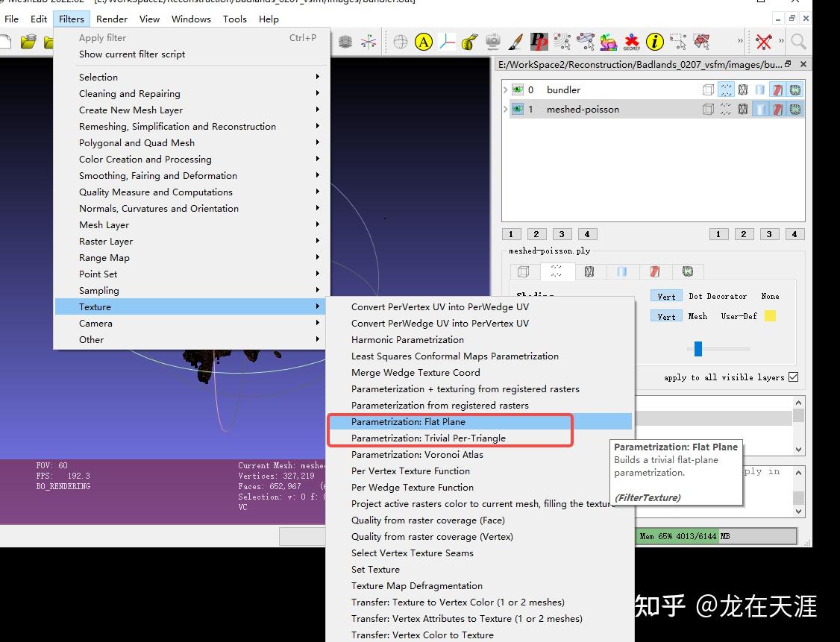Select the alignment tool icon
Screen dimensions: 840x642
[586, 43]
